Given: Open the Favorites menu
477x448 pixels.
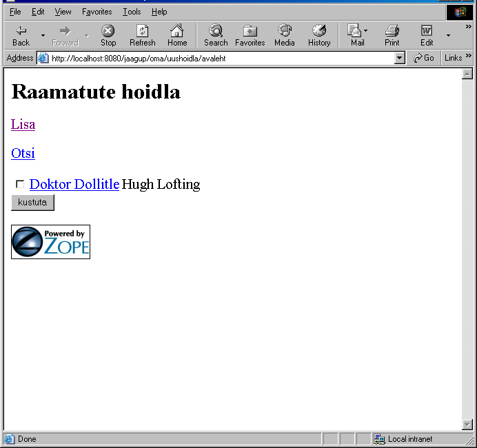Looking at the screenshot, I should point(97,12).
